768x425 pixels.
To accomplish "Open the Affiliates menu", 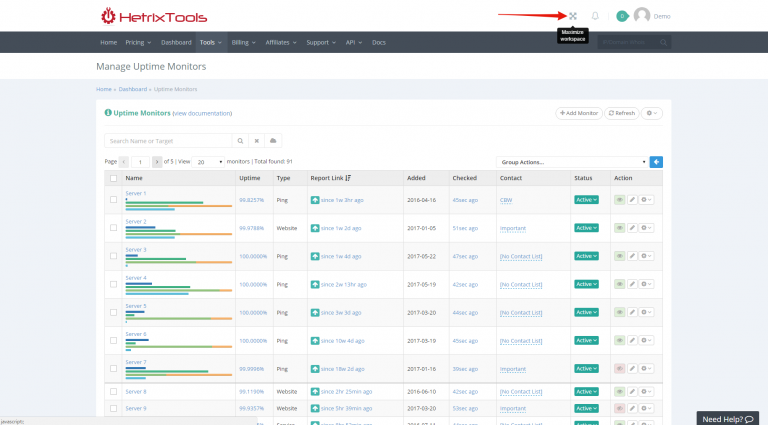I will [281, 43].
